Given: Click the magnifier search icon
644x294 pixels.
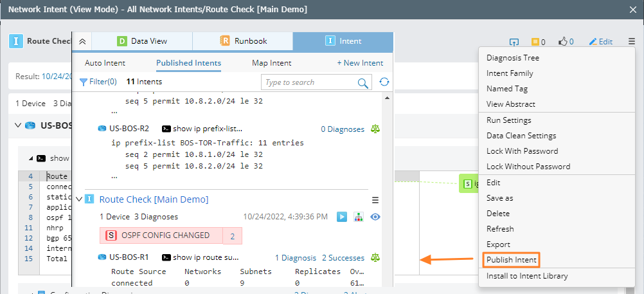Looking at the screenshot, I should 362,82.
